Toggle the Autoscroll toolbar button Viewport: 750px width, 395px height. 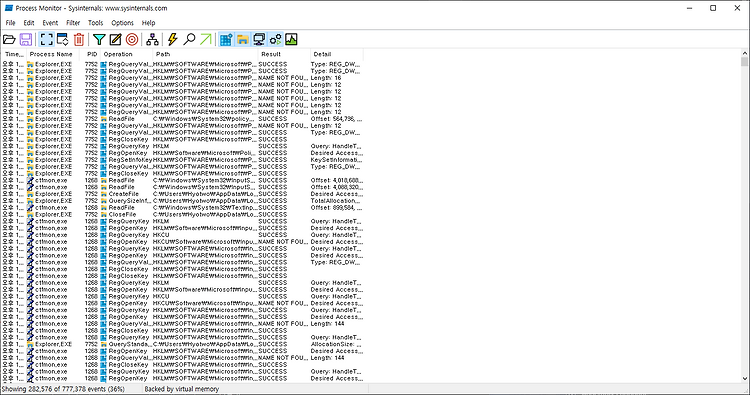(x=63, y=39)
